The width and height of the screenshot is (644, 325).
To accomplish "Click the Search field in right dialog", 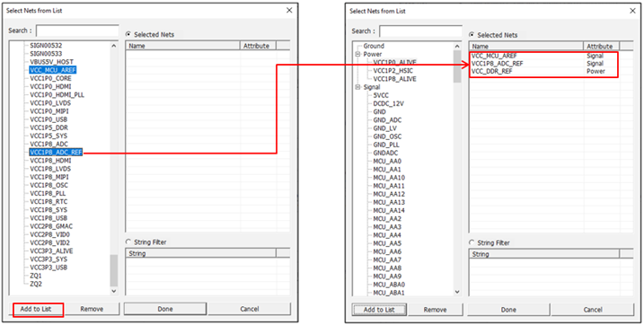I will pos(420,31).
